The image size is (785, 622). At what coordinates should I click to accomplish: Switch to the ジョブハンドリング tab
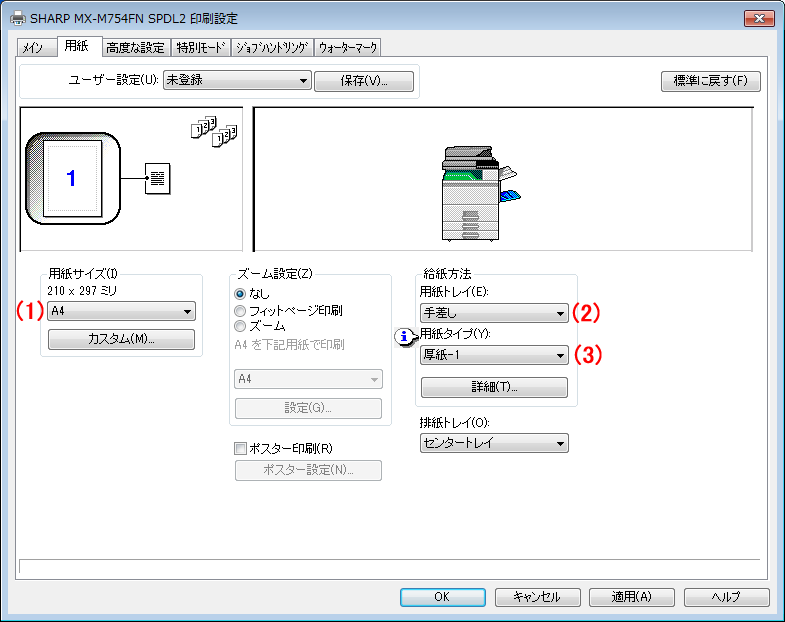coord(272,48)
